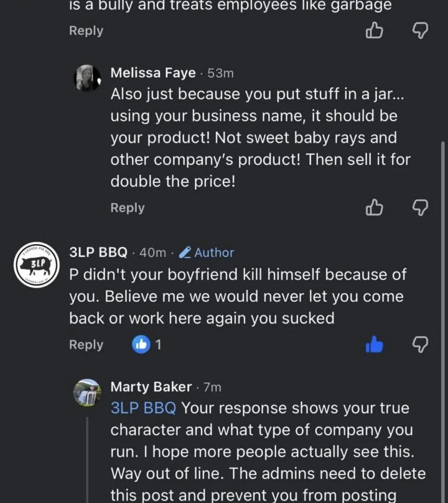Reply to the employees like garbage comment

(x=86, y=31)
